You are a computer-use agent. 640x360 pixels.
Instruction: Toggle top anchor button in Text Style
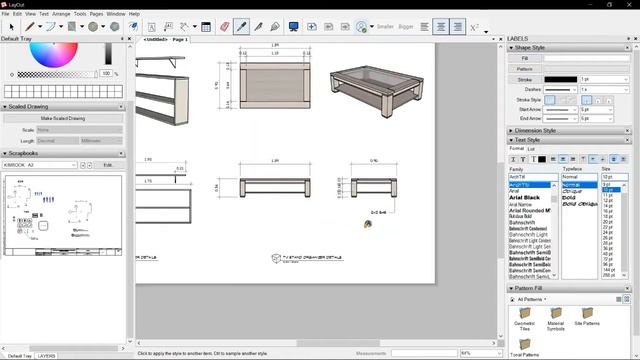point(583,159)
